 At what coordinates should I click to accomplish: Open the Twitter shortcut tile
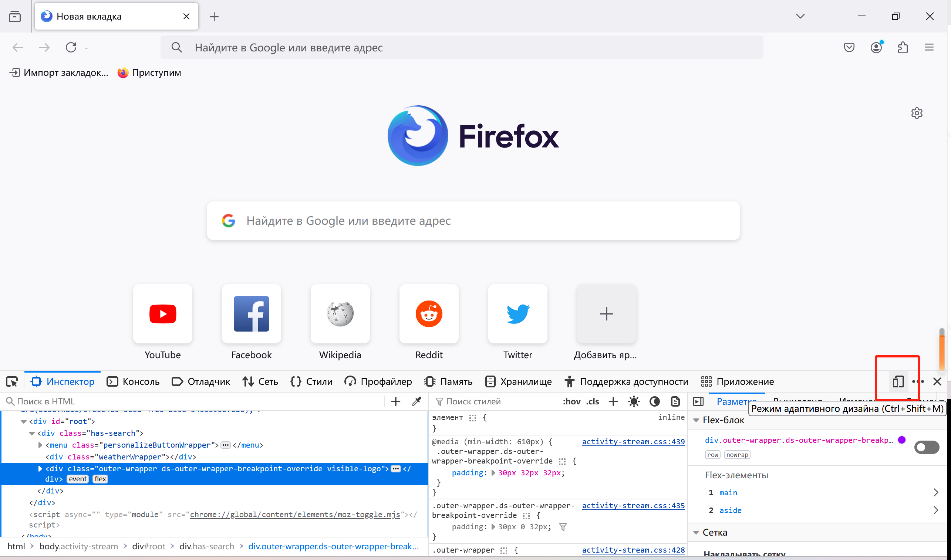tap(517, 313)
